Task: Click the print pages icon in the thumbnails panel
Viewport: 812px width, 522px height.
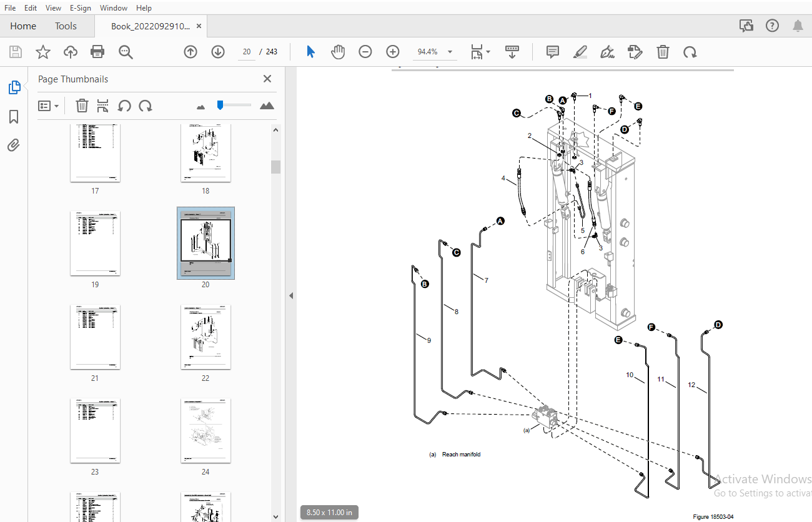Action: coord(103,106)
